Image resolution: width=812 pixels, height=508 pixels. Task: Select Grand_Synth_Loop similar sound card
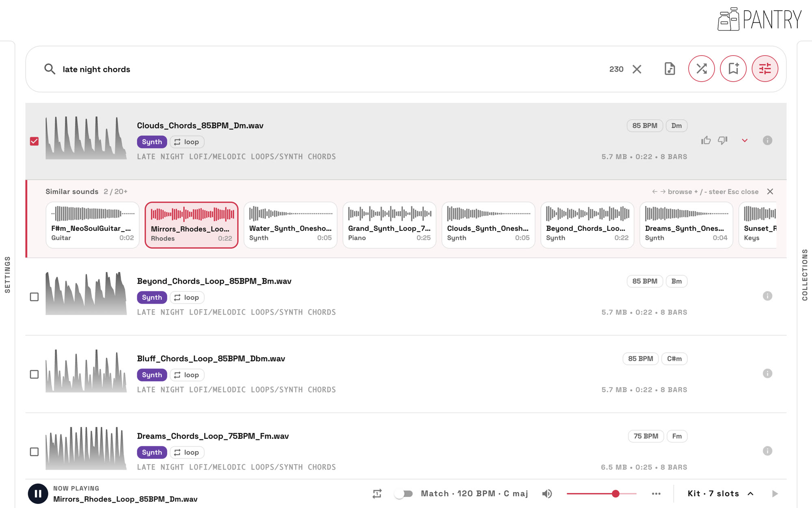(x=389, y=225)
